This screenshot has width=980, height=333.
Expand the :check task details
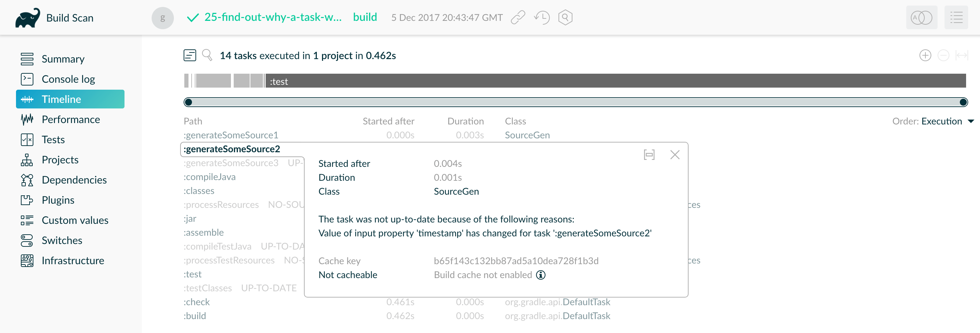(x=197, y=302)
